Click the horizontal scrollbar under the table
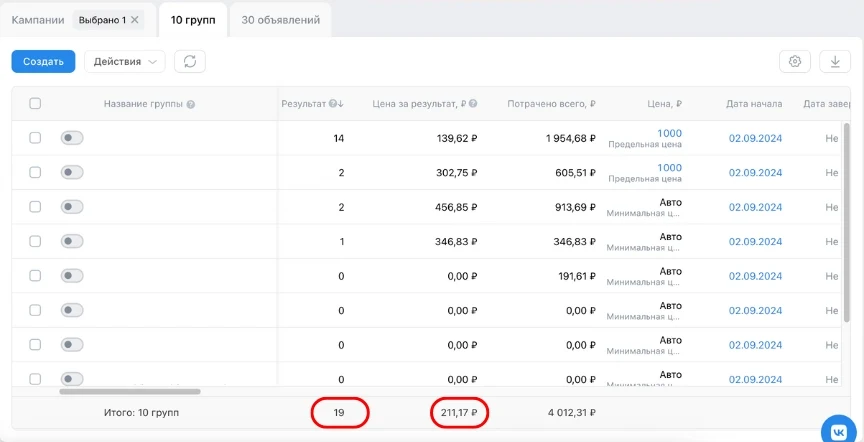This screenshot has width=864, height=442. pyautogui.click(x=129, y=391)
